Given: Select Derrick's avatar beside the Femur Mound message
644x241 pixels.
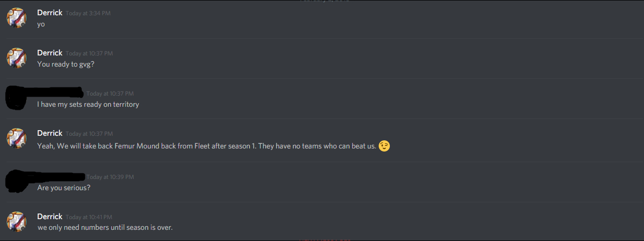Looking at the screenshot, I should pos(16,138).
